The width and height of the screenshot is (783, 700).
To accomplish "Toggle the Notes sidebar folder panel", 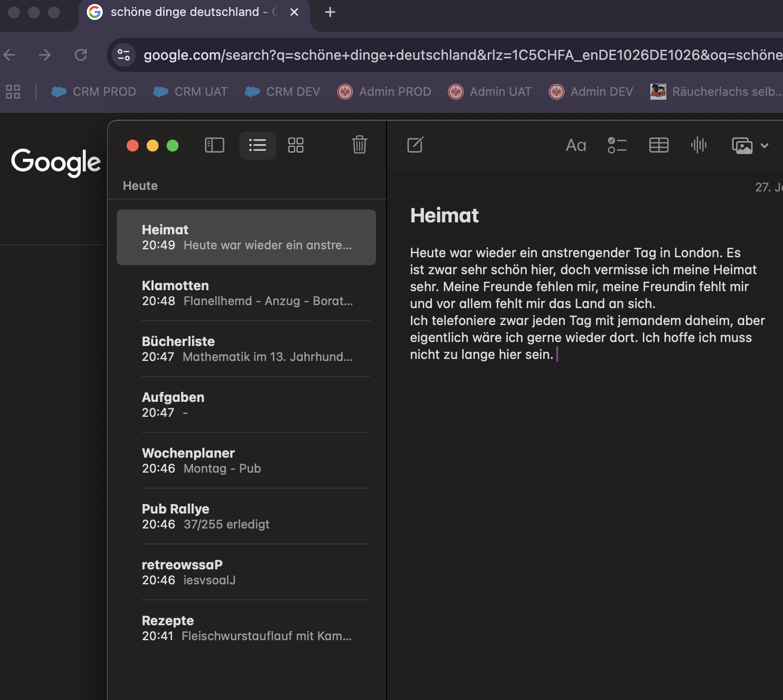I will (x=214, y=145).
